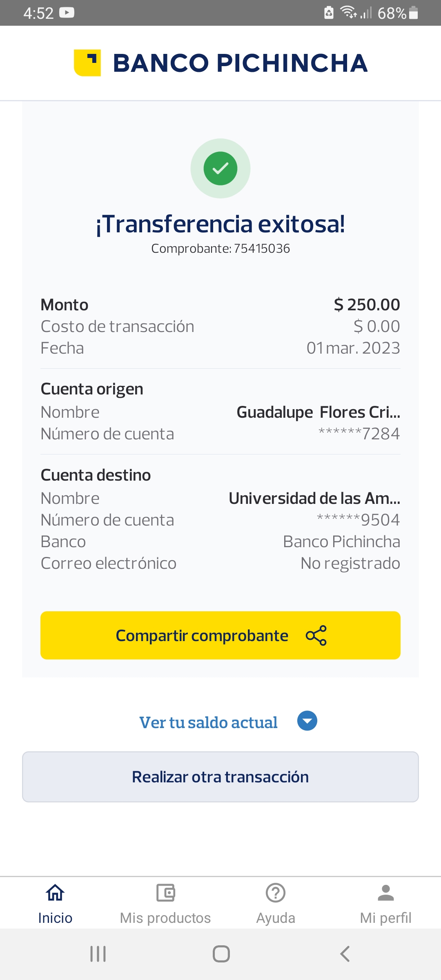This screenshot has width=441, height=980.
Task: Open Android recent apps button
Action: pyautogui.click(x=98, y=954)
